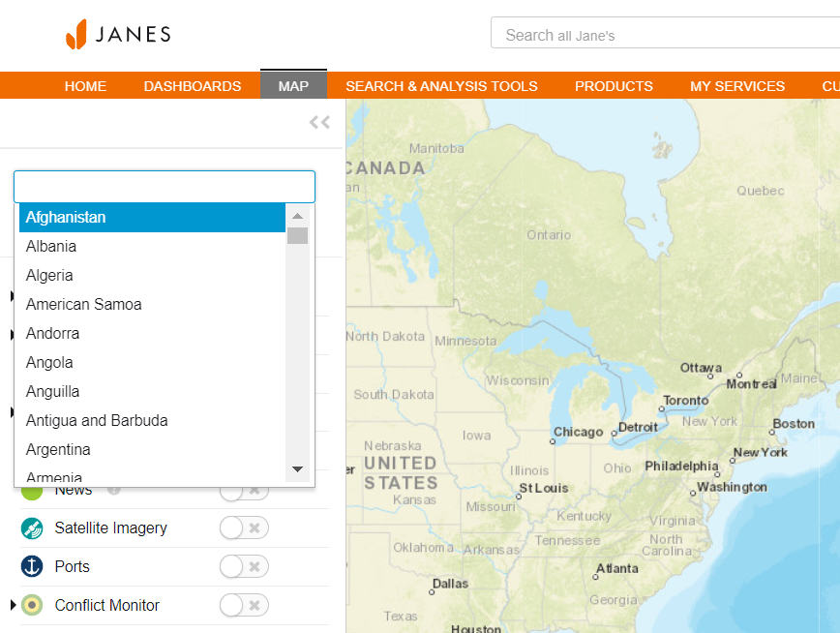
Task: Enable the Ports layer toggle
Action: point(243,567)
